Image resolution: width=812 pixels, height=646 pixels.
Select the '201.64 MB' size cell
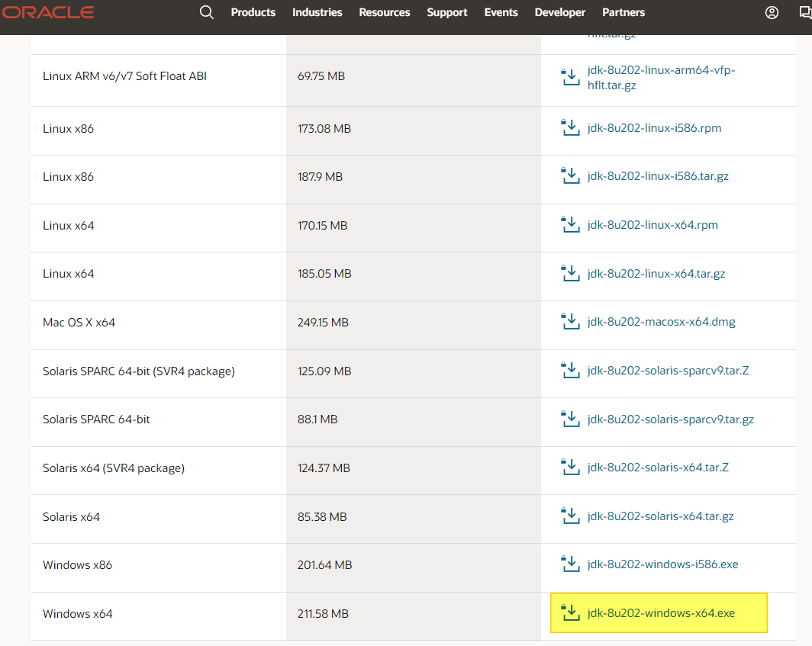coord(414,568)
